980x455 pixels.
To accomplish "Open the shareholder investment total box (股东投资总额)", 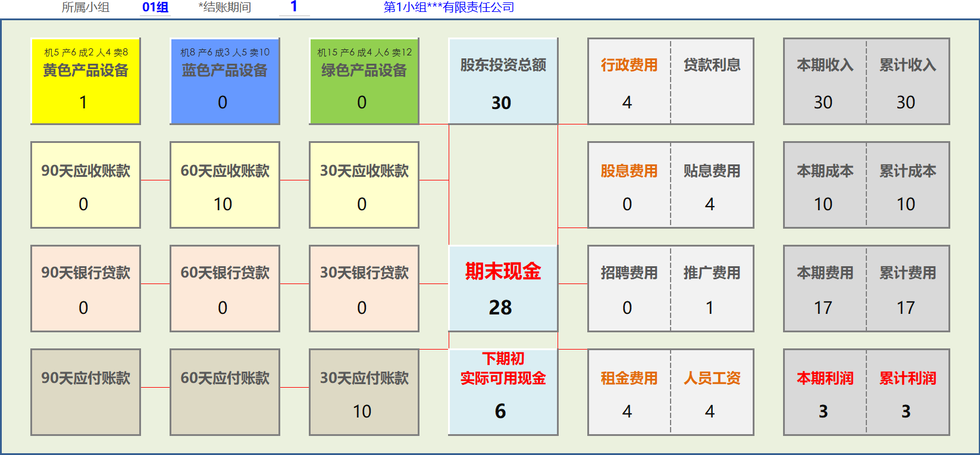I will pos(503,82).
